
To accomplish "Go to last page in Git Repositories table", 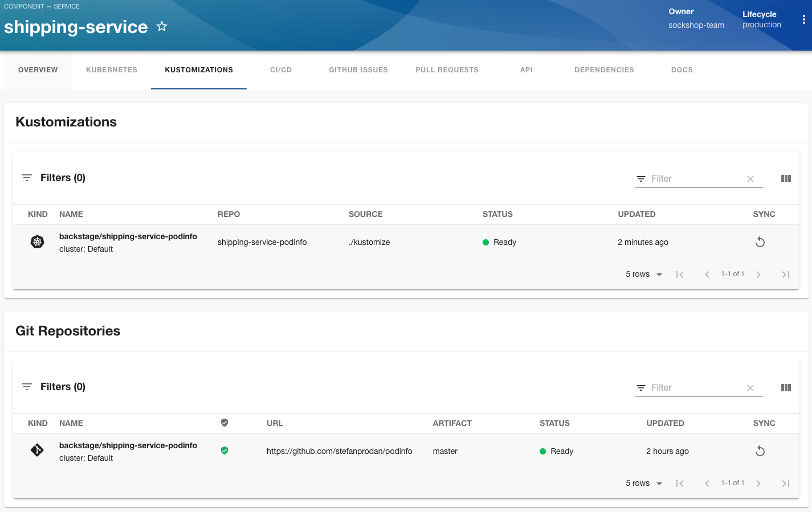I will [786, 484].
